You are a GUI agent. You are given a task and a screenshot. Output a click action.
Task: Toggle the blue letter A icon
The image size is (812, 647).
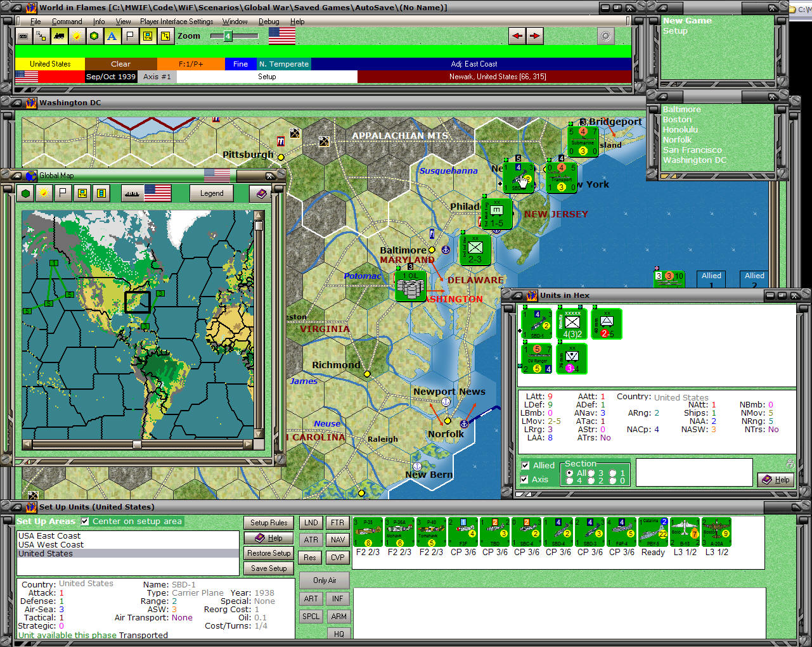click(112, 36)
